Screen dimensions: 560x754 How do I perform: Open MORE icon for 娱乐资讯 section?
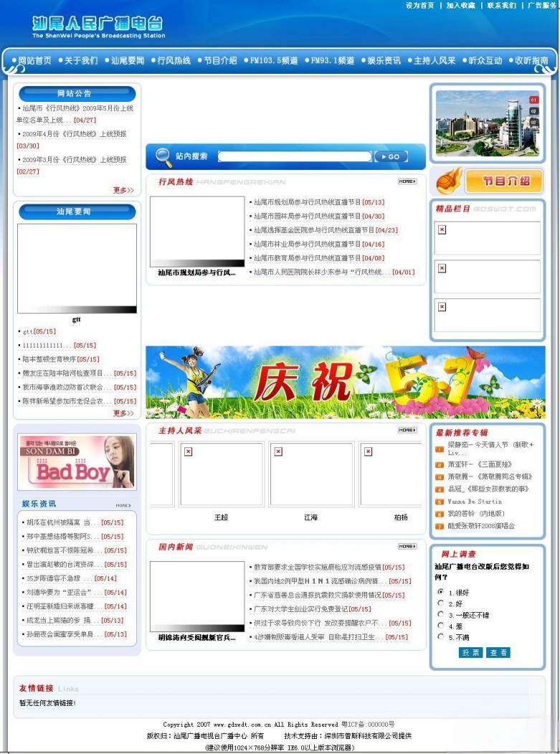click(123, 505)
